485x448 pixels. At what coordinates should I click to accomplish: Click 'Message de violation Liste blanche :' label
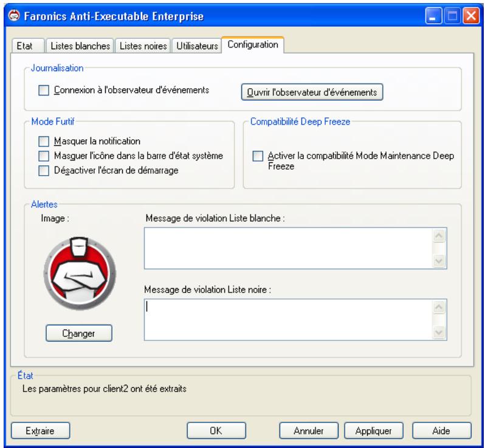coord(215,218)
